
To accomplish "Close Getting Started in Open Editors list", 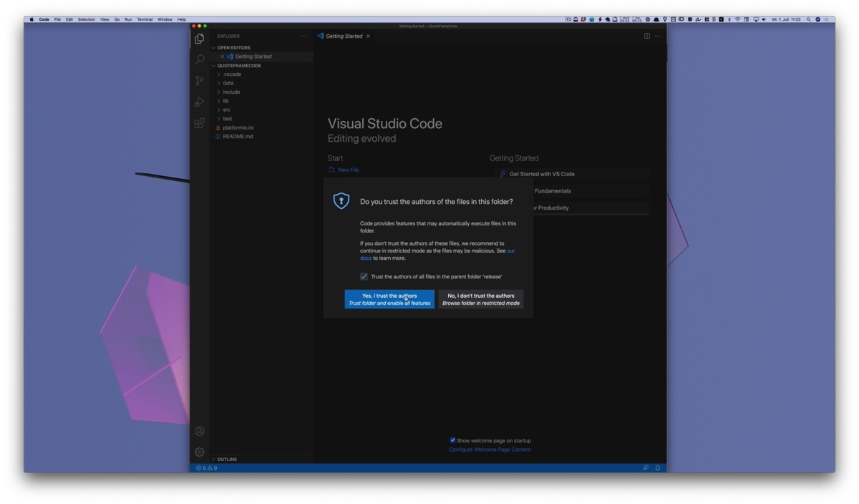I will 222,57.
